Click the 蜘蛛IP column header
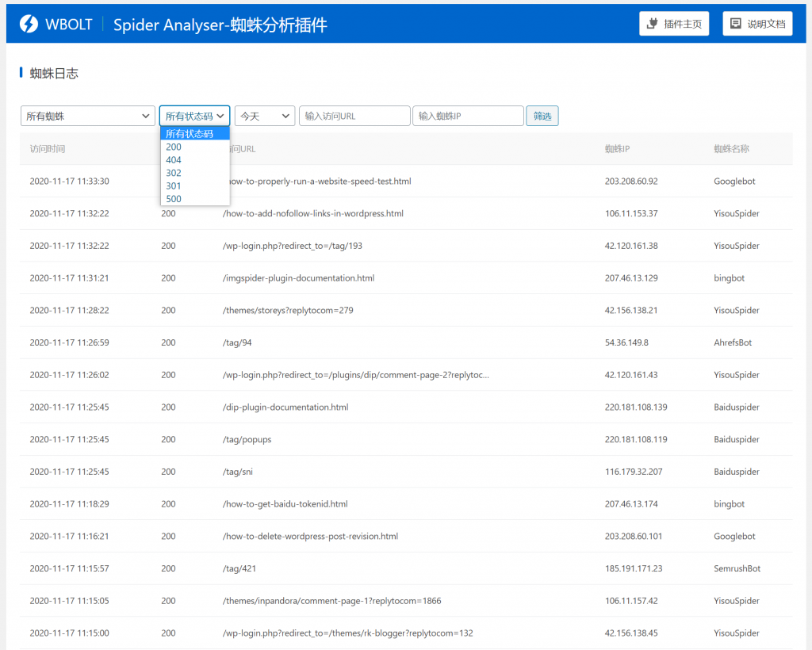The width and height of the screenshot is (812, 650). click(x=617, y=149)
